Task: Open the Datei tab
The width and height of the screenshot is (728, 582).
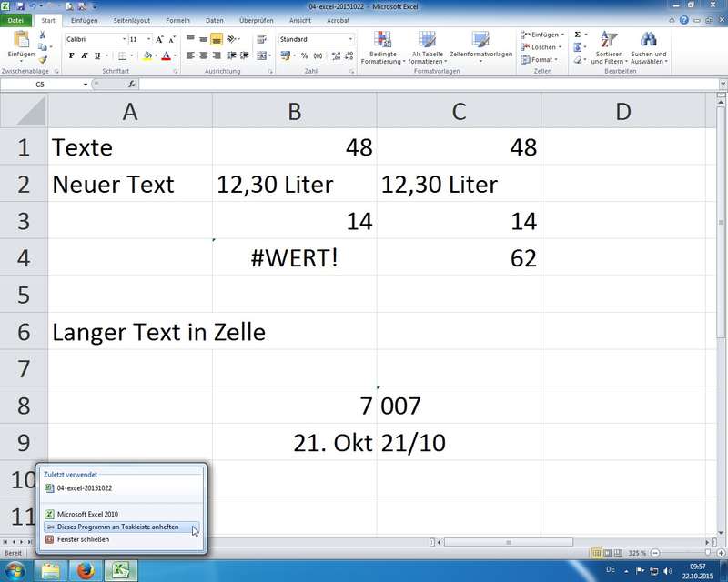Action: pos(15,20)
